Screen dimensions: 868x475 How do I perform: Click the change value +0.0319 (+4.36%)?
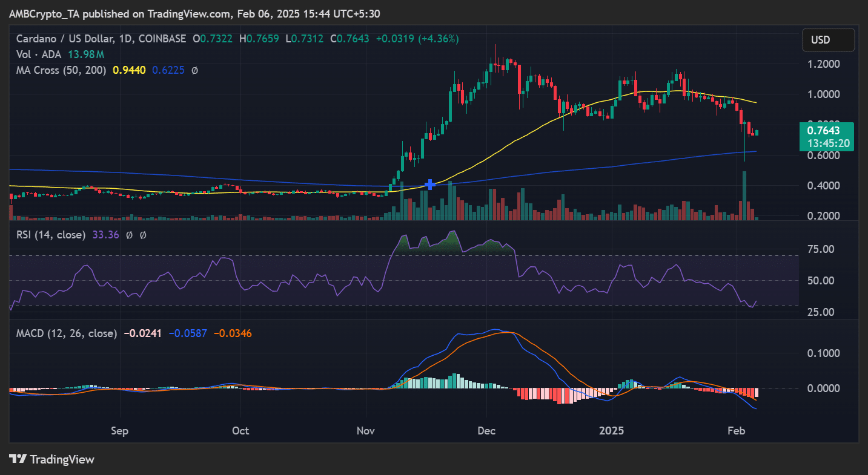tap(417, 39)
